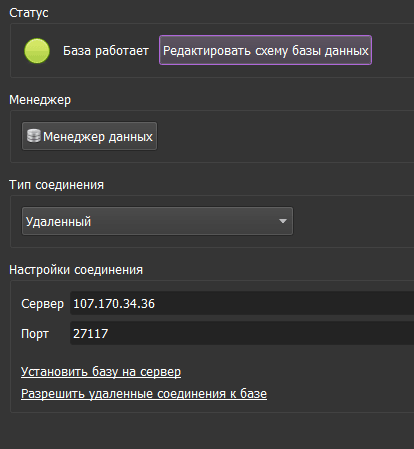Click Редактировать схему базы данных button

point(265,50)
